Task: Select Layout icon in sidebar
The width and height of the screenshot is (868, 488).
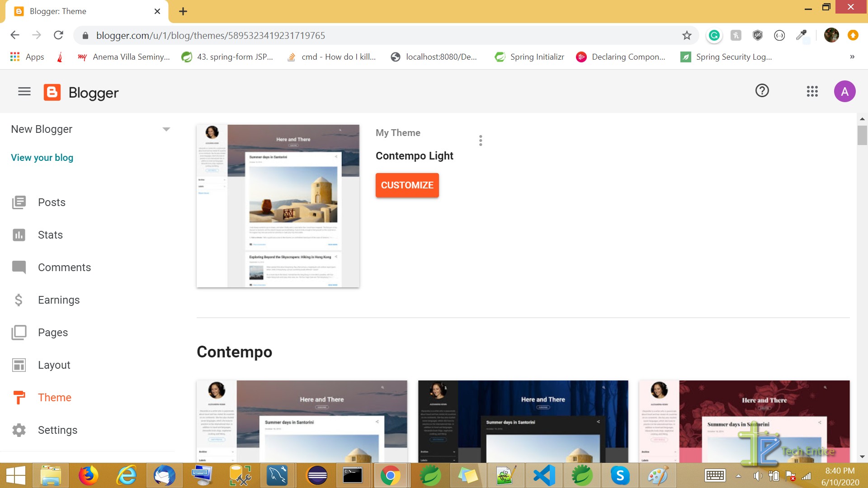Action: (19, 365)
